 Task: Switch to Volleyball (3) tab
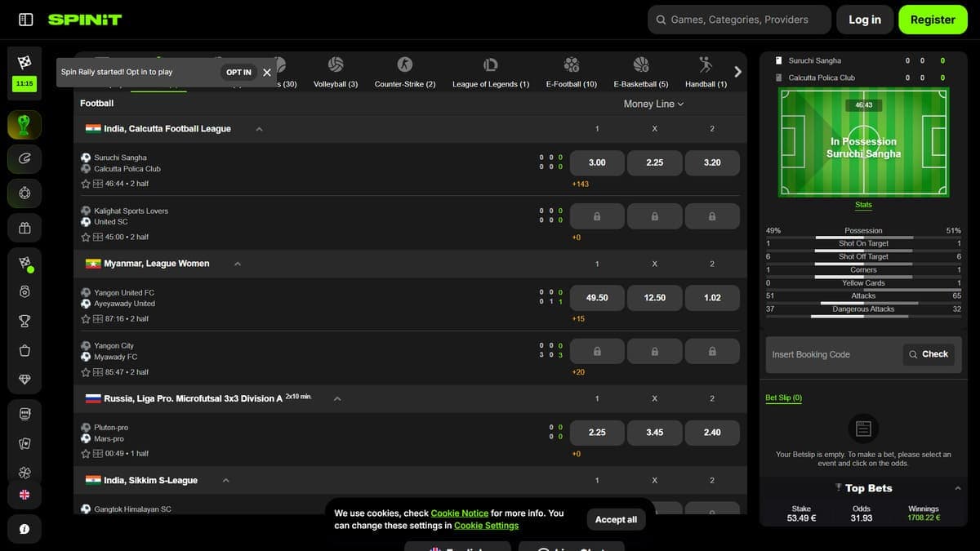[x=336, y=73]
